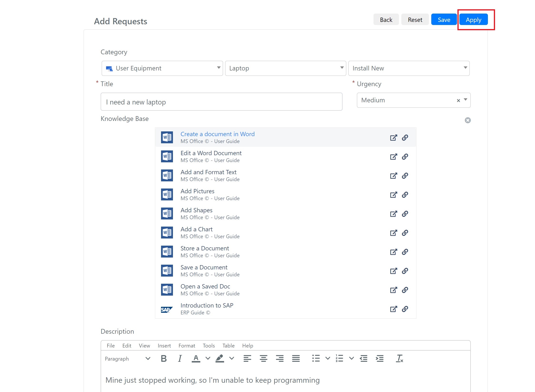Open the Table menu in editor
Viewport: 535px width, 392px height.
point(229,346)
